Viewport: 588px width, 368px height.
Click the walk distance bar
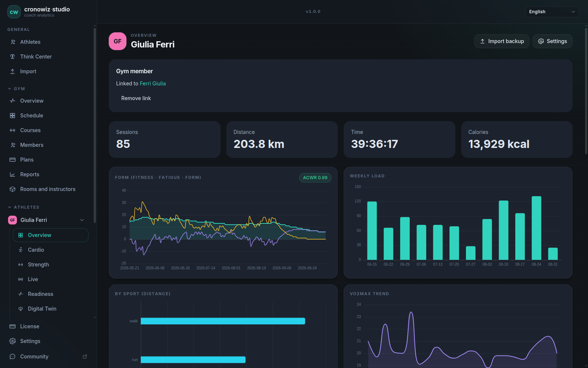point(223,321)
